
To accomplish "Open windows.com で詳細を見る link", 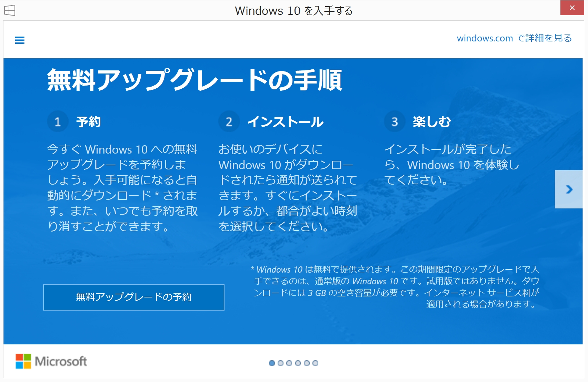I will tap(514, 38).
